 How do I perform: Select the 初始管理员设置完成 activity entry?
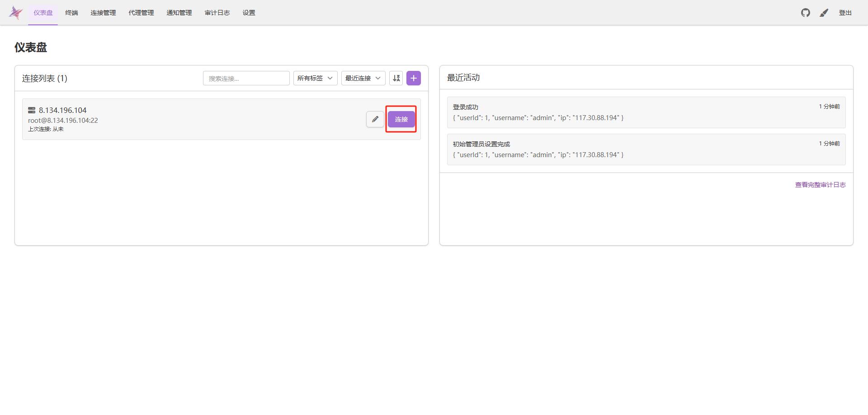646,149
